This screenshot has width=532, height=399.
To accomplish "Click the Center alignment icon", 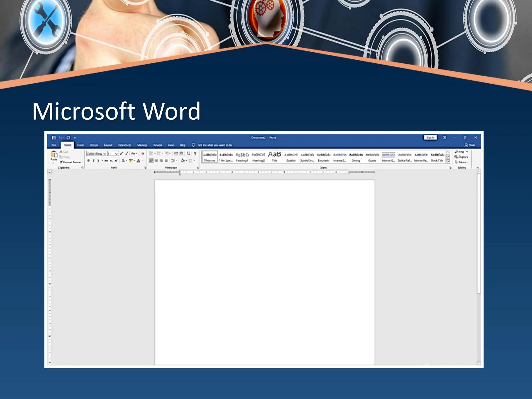I will 156,161.
